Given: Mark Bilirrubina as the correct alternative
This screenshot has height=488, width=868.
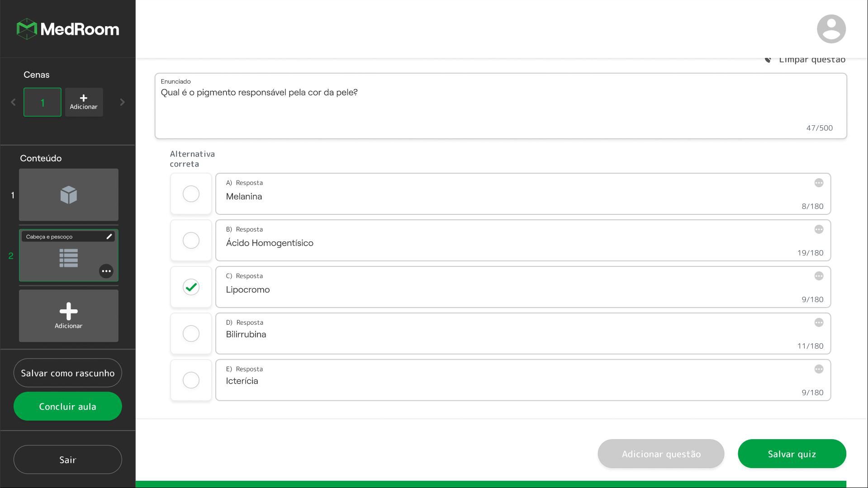Looking at the screenshot, I should [x=191, y=334].
